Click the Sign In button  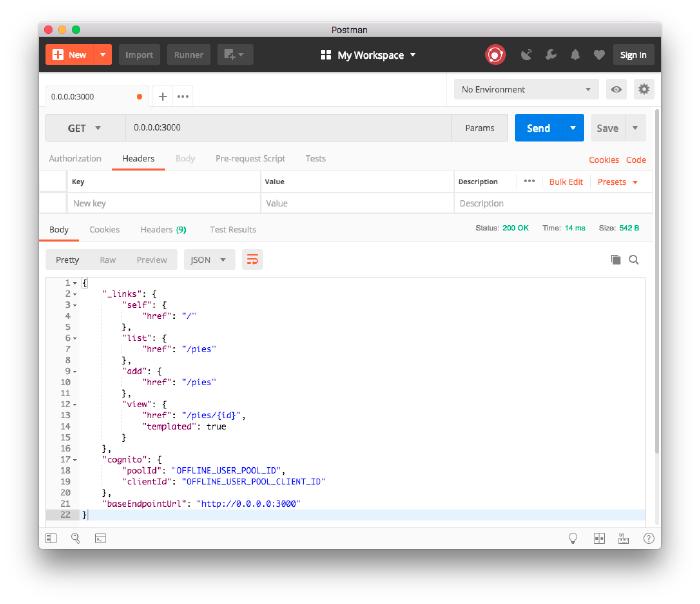(x=633, y=55)
